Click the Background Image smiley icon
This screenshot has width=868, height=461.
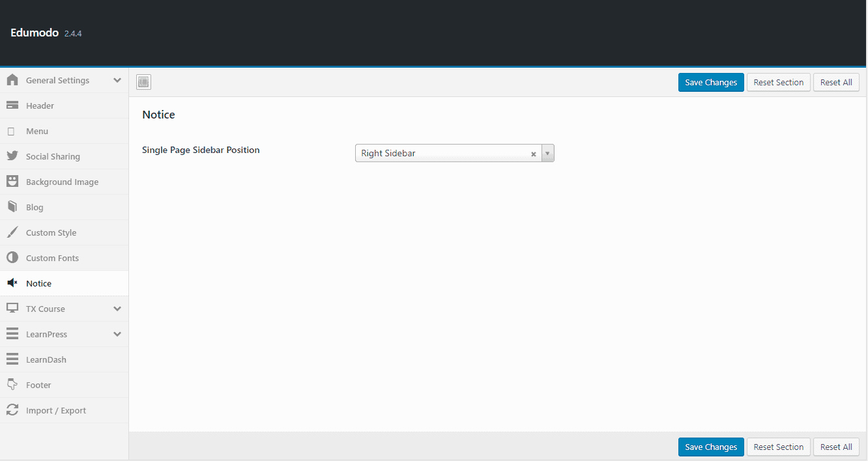(12, 182)
